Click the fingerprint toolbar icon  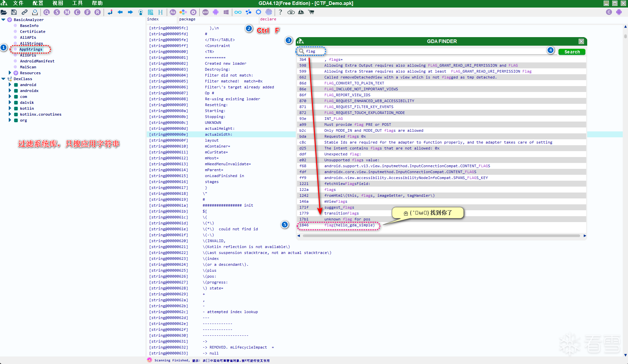[x=269, y=12]
